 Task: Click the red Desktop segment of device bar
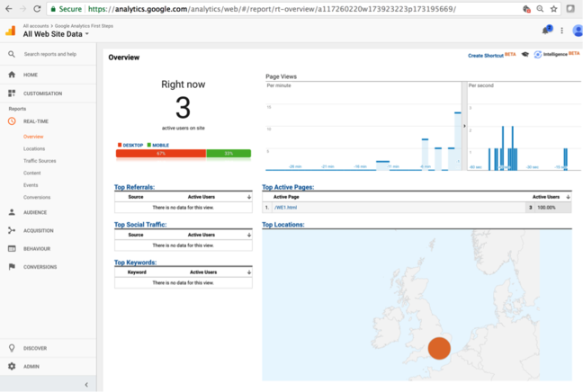(160, 154)
